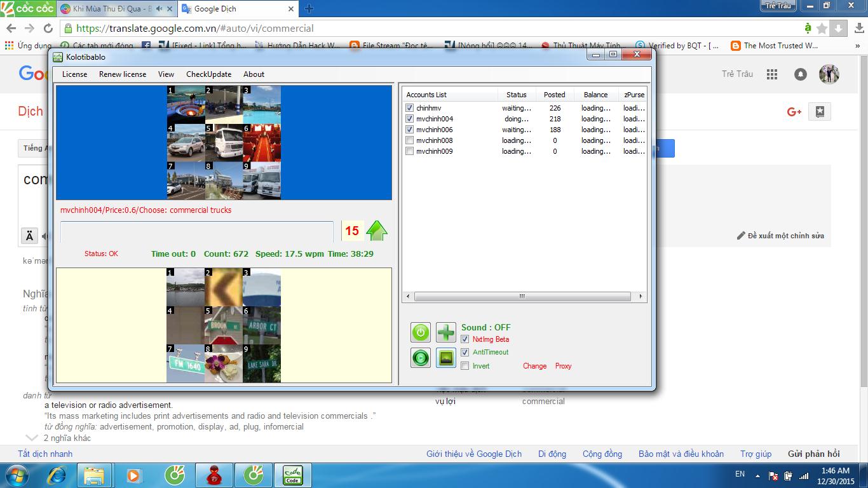Screen dimensions: 868x488
Task: Check the mvchinh009 account checkbox
Action: (x=410, y=151)
